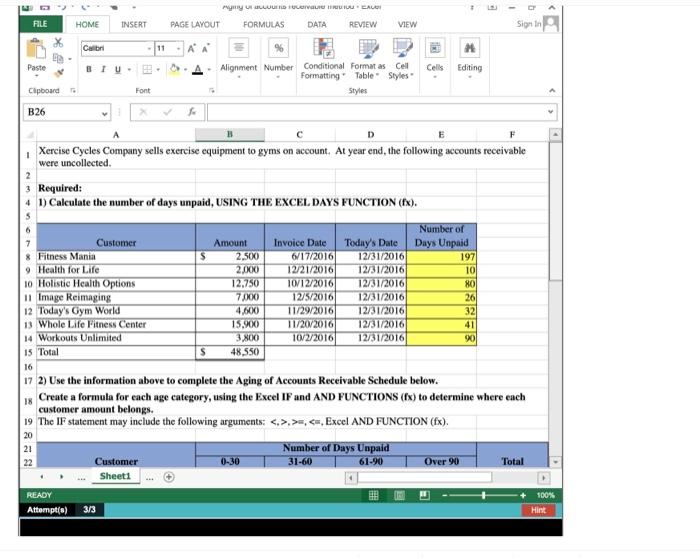Image resolution: width=700 pixels, height=559 pixels.
Task: Click the Insert Function fx icon
Action: [x=192, y=112]
